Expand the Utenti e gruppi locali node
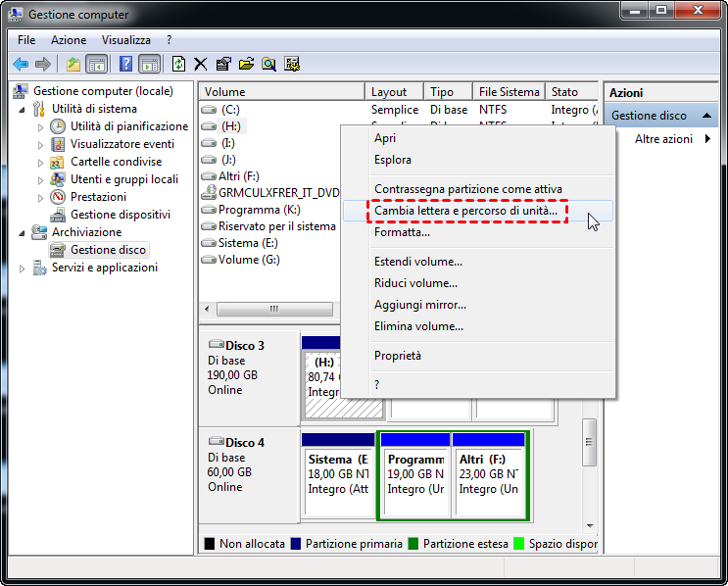 click(x=40, y=180)
